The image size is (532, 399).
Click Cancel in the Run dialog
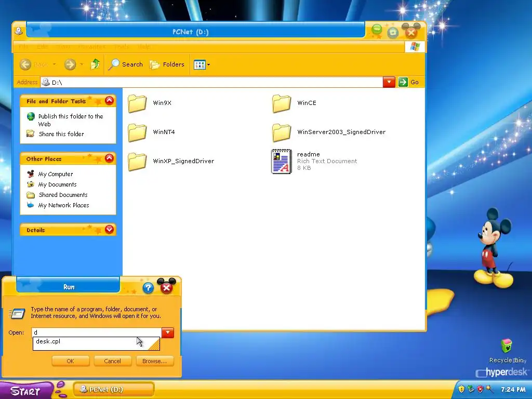coord(112,361)
